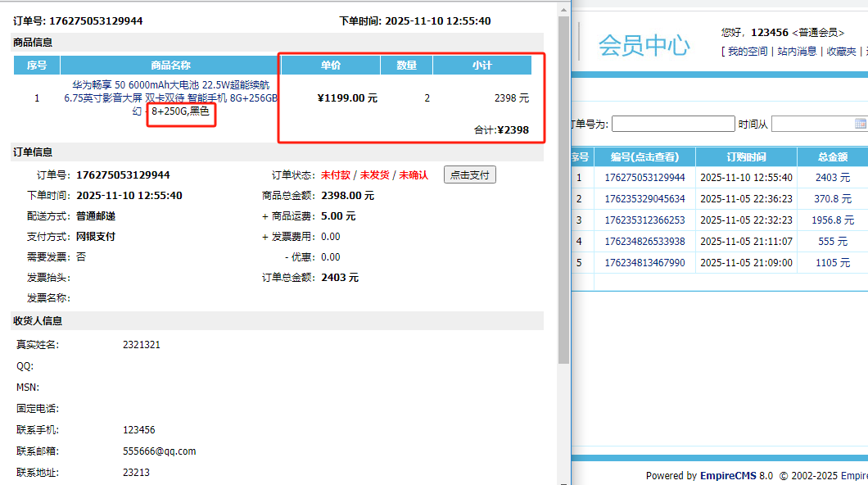View order 176234826533938 details

(x=644, y=242)
